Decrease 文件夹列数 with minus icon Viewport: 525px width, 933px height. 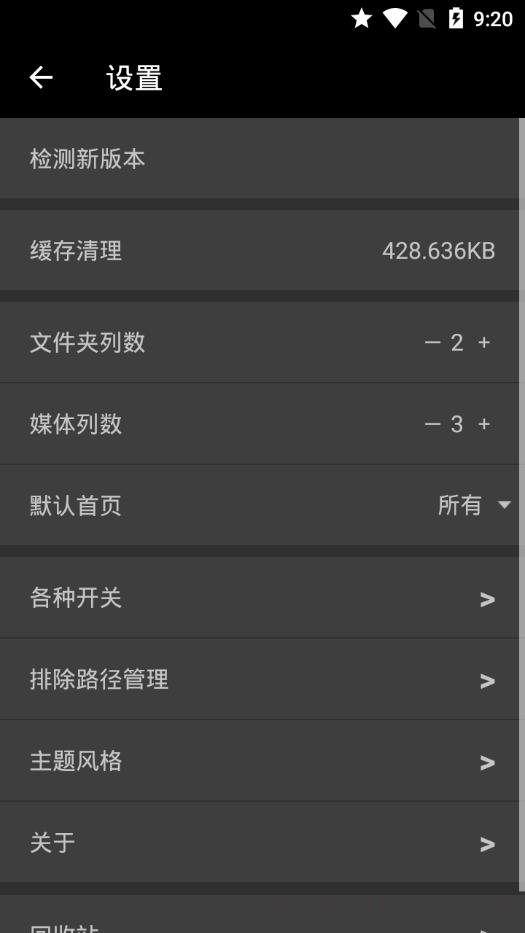432,343
